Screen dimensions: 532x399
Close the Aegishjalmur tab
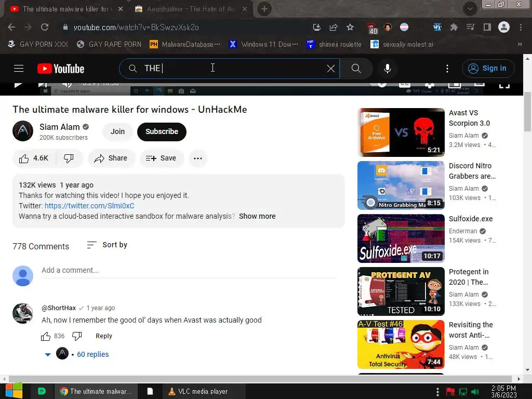(244, 9)
